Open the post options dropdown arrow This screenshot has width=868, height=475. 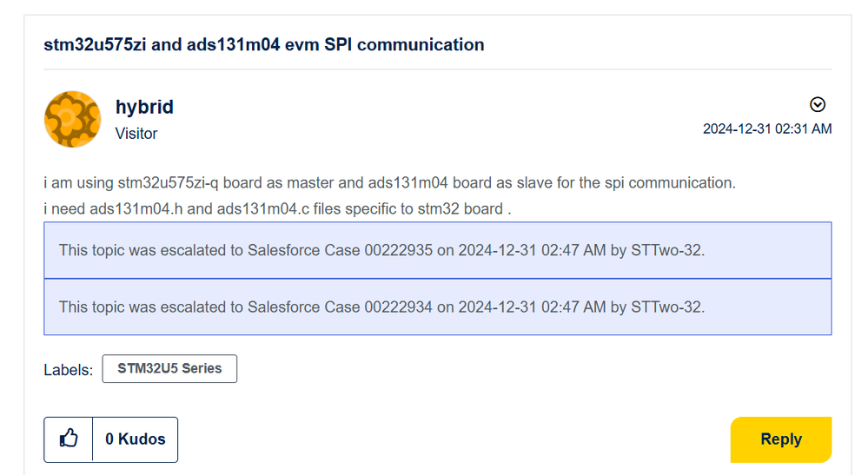817,104
